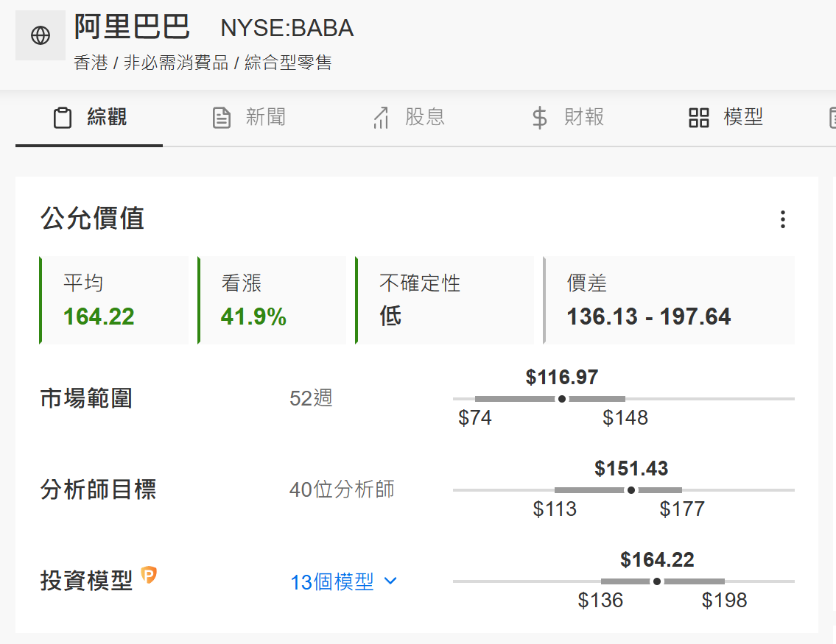Click the 公允價值 heading

tap(92, 219)
